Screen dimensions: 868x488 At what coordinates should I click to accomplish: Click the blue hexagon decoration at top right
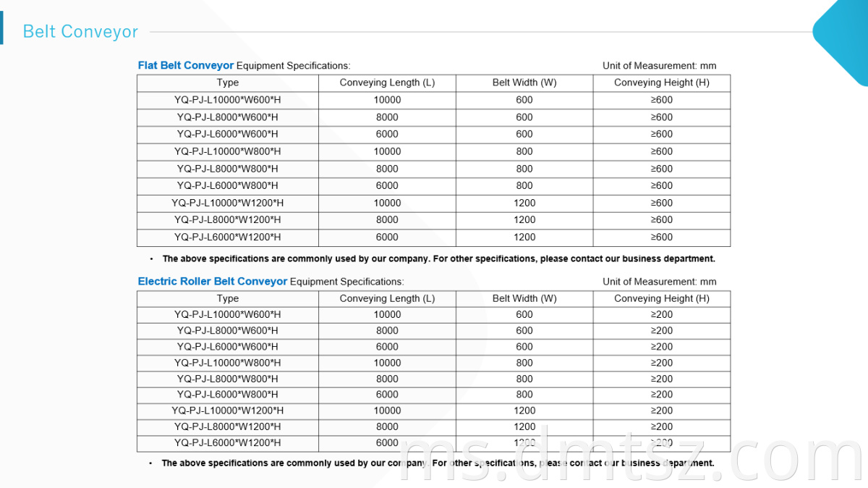pos(843,33)
